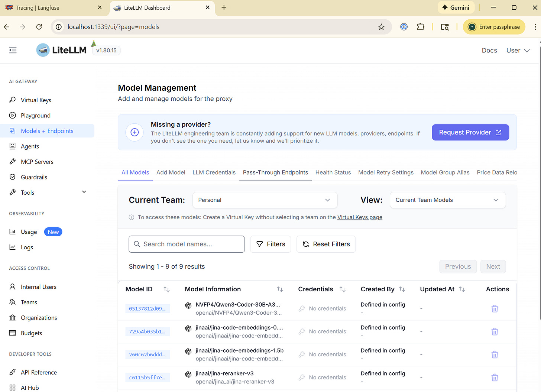Open Agents in the sidebar
This screenshot has width=541, height=392.
(30, 146)
